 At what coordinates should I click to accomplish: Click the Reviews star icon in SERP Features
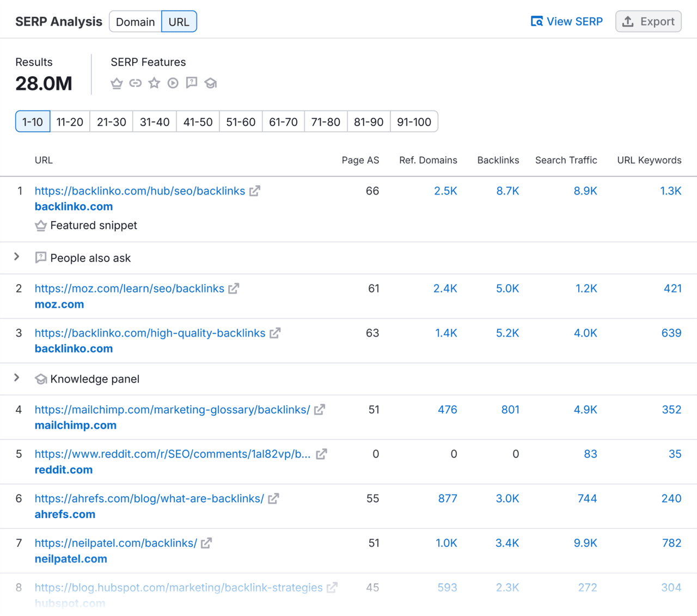click(x=154, y=83)
